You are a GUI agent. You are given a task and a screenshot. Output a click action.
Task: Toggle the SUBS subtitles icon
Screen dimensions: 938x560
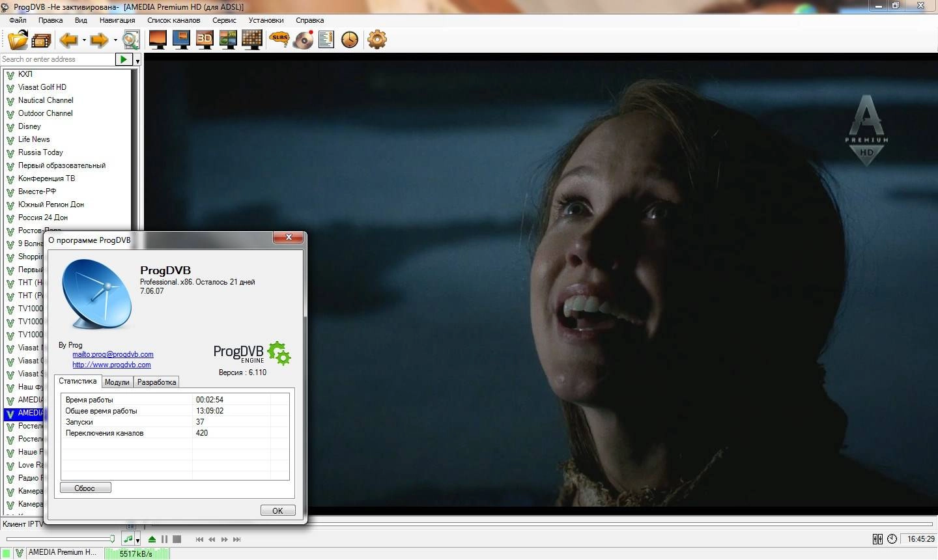point(279,40)
